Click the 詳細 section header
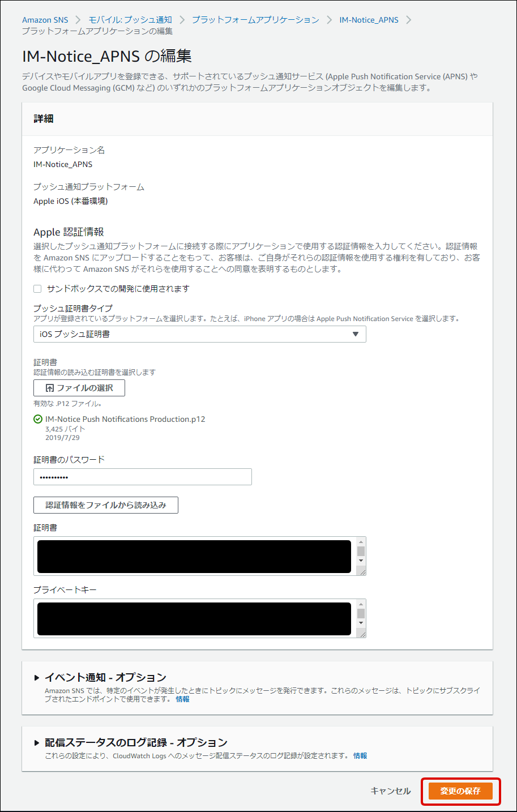 click(44, 119)
